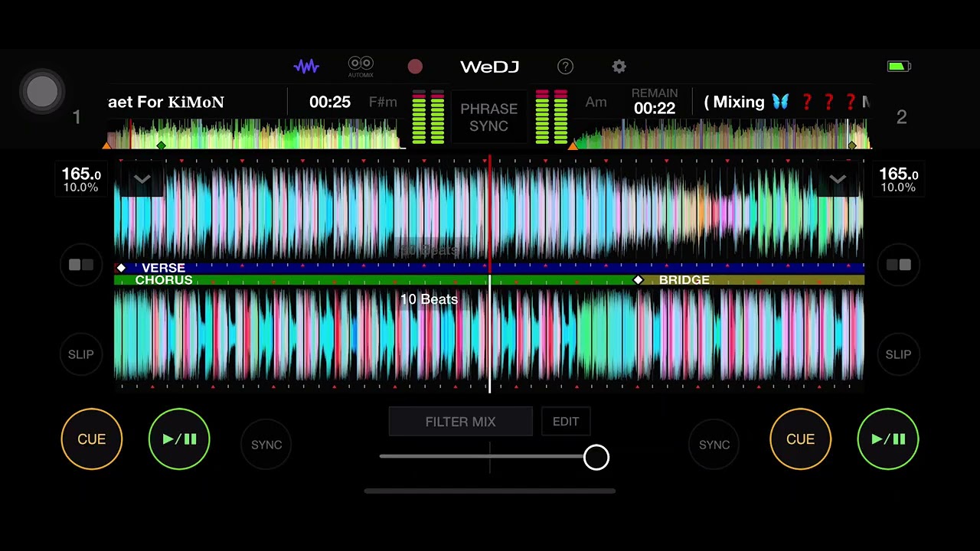Play or pause deck 1
Image resolution: width=980 pixels, height=551 pixels.
[x=179, y=439]
